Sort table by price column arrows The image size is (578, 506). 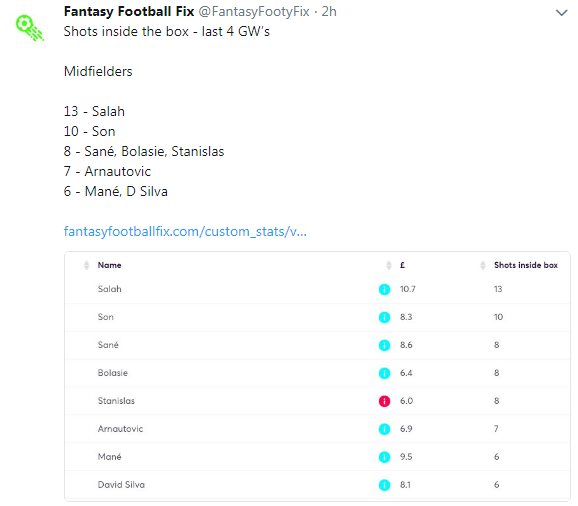click(389, 265)
